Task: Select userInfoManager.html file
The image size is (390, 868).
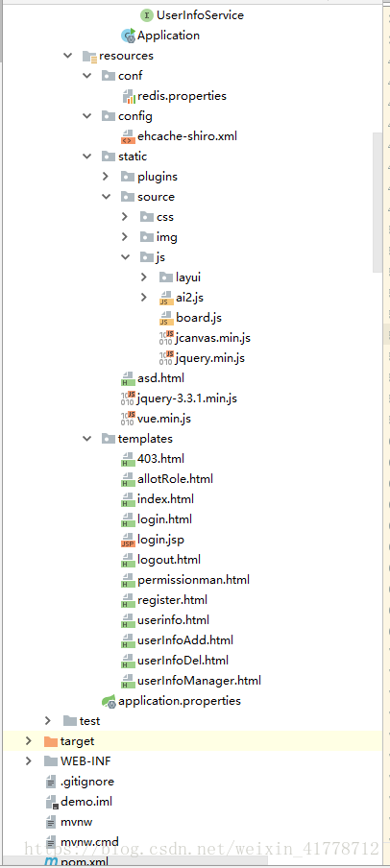Action: pyautogui.click(x=199, y=681)
